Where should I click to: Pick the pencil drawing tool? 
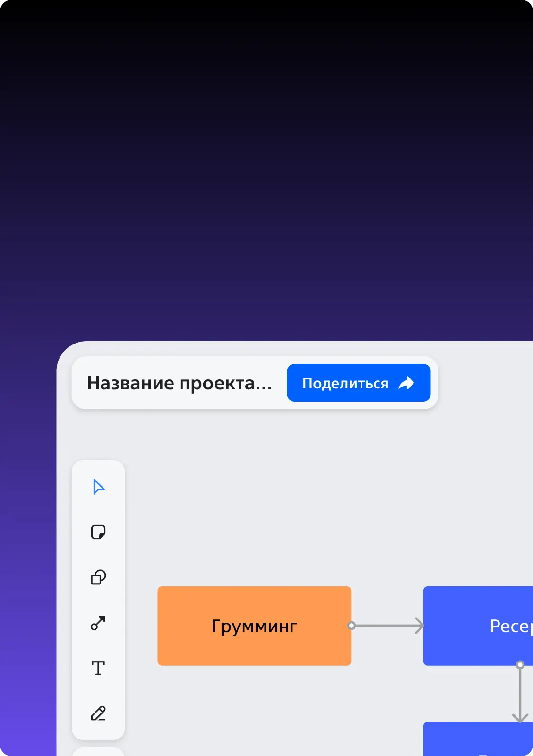tap(98, 713)
